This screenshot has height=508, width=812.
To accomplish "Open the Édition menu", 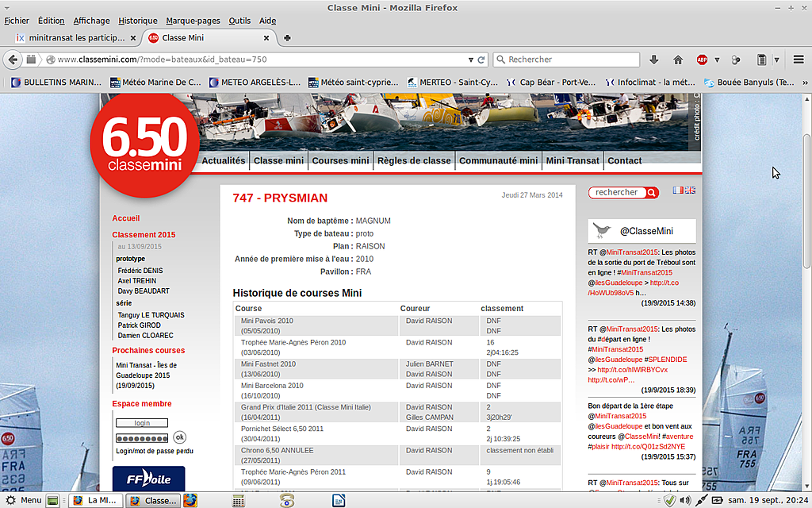I will (52, 21).
